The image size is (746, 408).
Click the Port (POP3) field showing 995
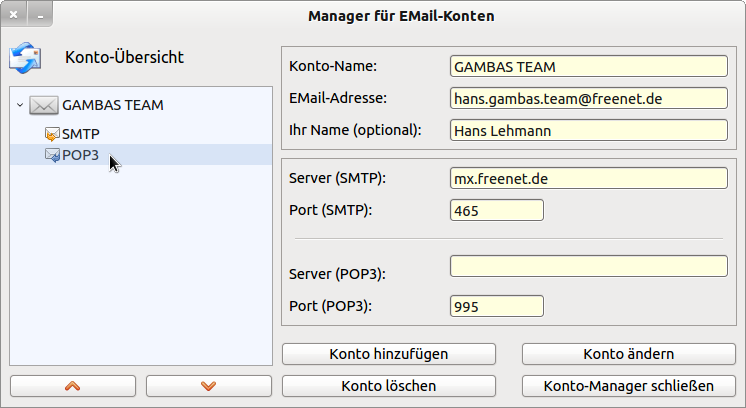497,306
